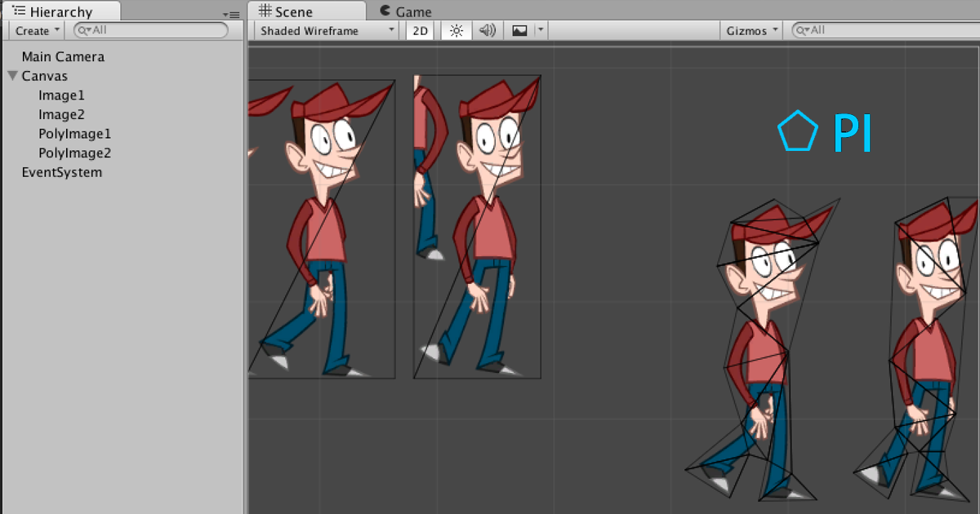This screenshot has width=980, height=514.
Task: Click the search magnifier in Hierarchy field
Action: 84,30
